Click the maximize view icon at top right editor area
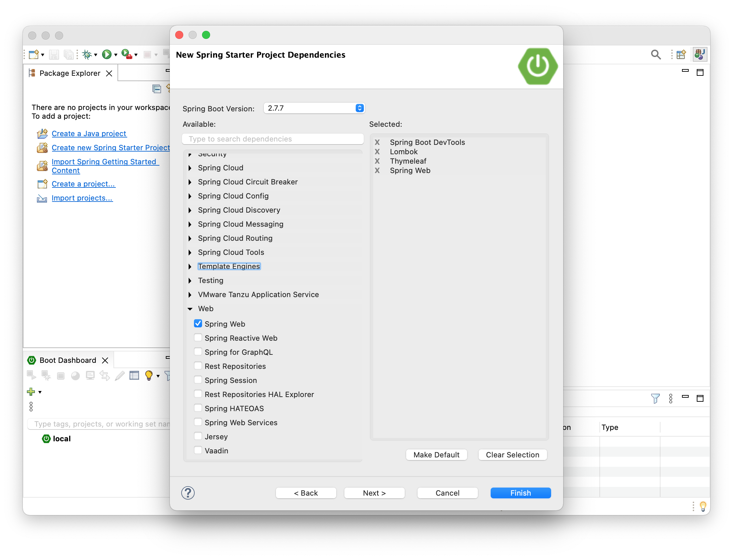The image size is (733, 560). pos(700,72)
